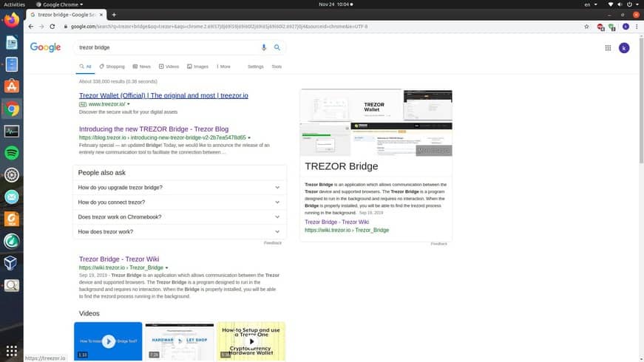The width and height of the screenshot is (644, 362).
Task: Close the trezor bridge tab
Action: (101, 15)
